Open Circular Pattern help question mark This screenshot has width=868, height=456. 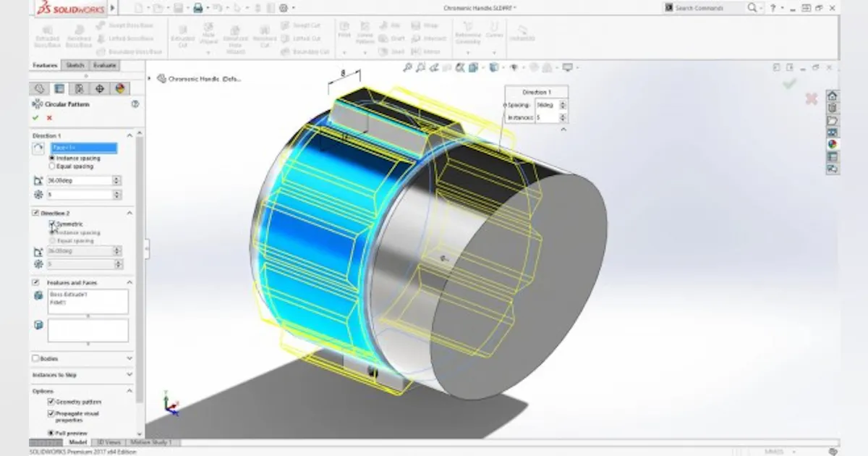(135, 104)
